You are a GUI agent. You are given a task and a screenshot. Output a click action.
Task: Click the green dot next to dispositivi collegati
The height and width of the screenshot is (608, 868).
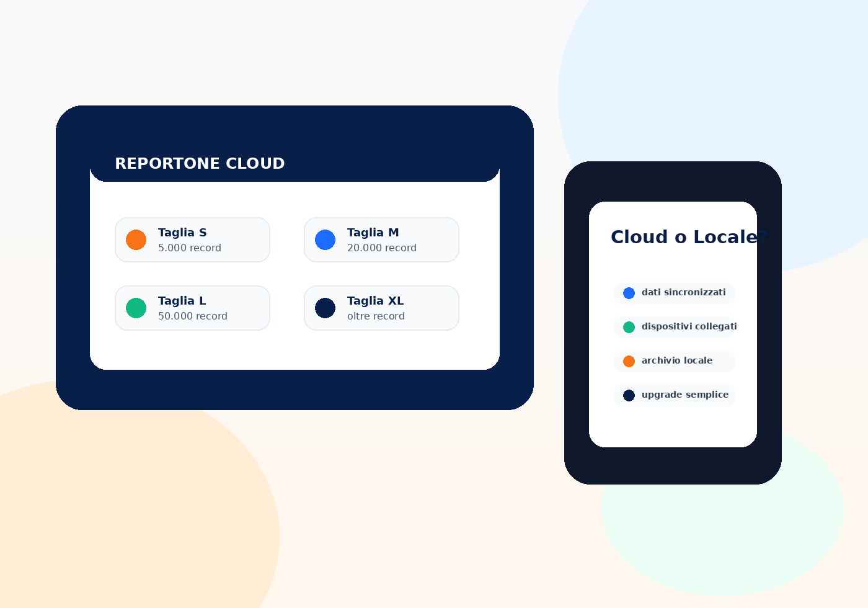(x=629, y=327)
